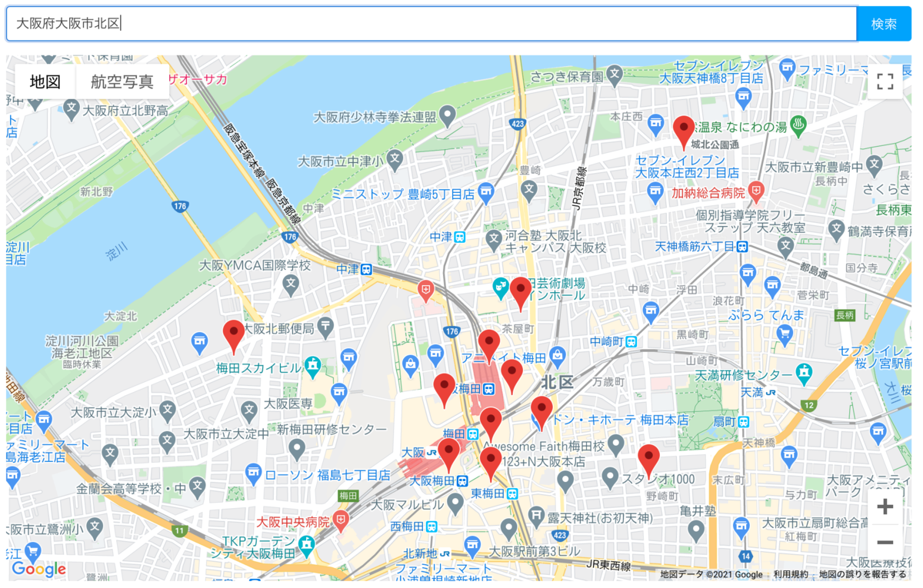The image size is (923, 588).
Task: Select red marker at 大阪 JR station
Action: (x=448, y=455)
